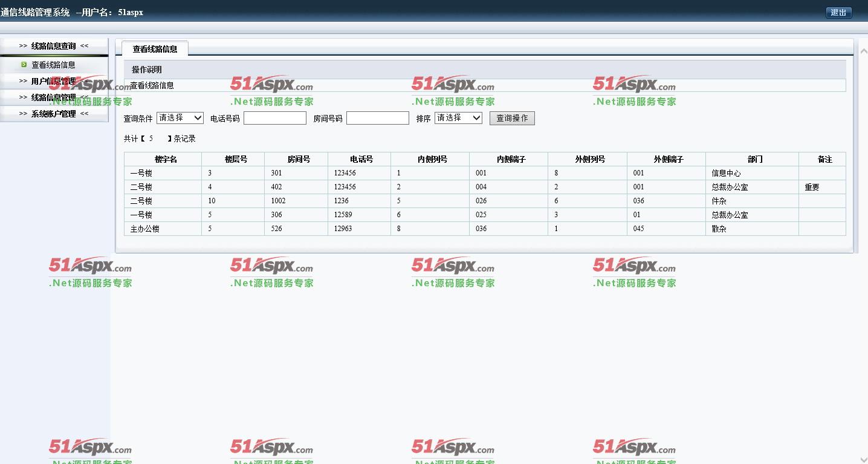The height and width of the screenshot is (464, 868).
Task: Click 二号楼 in the room 1002 row
Action: coord(141,201)
